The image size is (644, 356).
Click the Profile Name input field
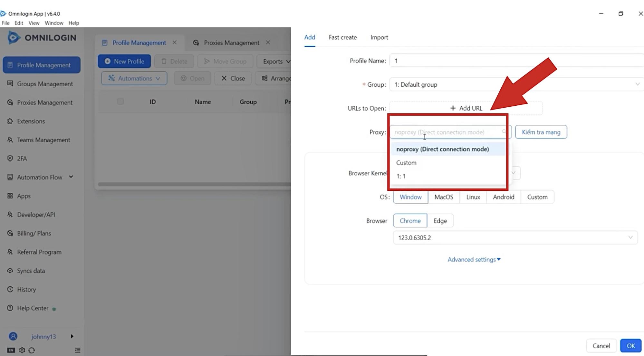click(x=517, y=61)
